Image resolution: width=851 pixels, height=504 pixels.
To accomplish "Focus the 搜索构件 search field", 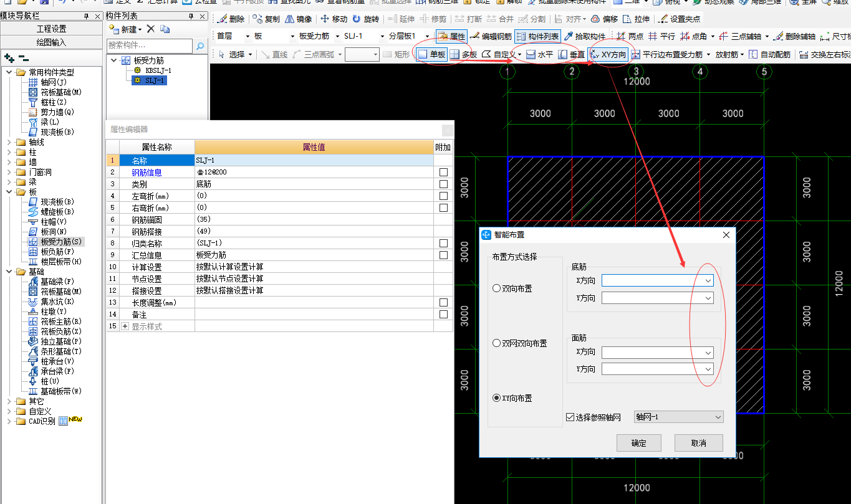I will [150, 45].
